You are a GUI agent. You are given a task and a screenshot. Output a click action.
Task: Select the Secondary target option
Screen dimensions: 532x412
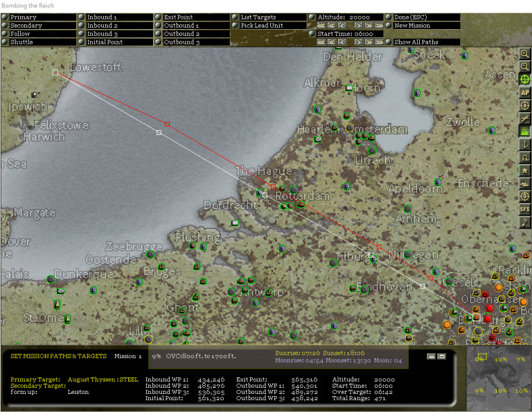point(39,26)
